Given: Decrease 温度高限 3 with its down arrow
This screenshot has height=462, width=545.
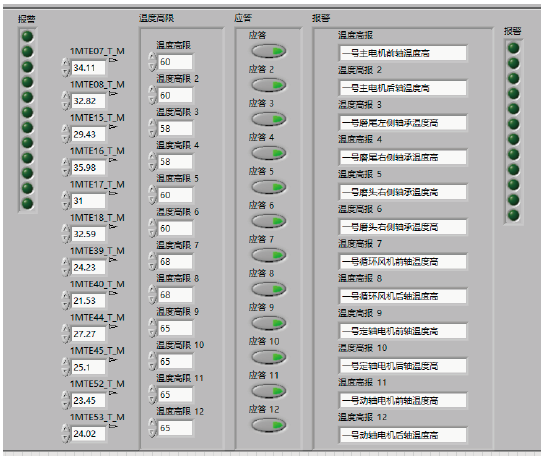Looking at the screenshot, I should tap(152, 133).
